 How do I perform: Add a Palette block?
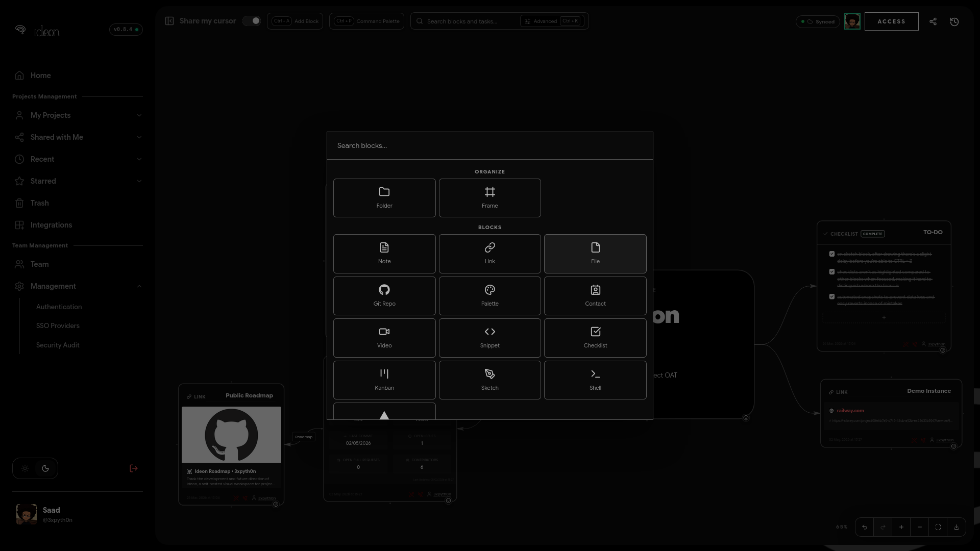coord(489,296)
